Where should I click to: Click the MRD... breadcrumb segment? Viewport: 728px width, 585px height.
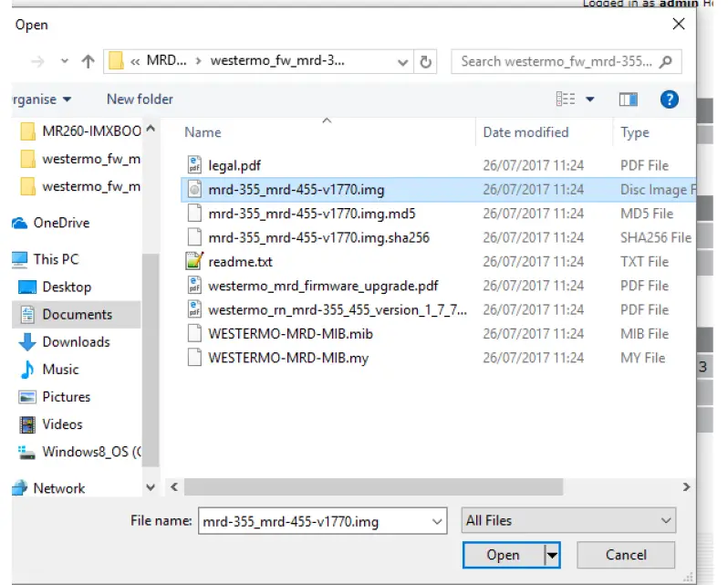click(x=166, y=60)
